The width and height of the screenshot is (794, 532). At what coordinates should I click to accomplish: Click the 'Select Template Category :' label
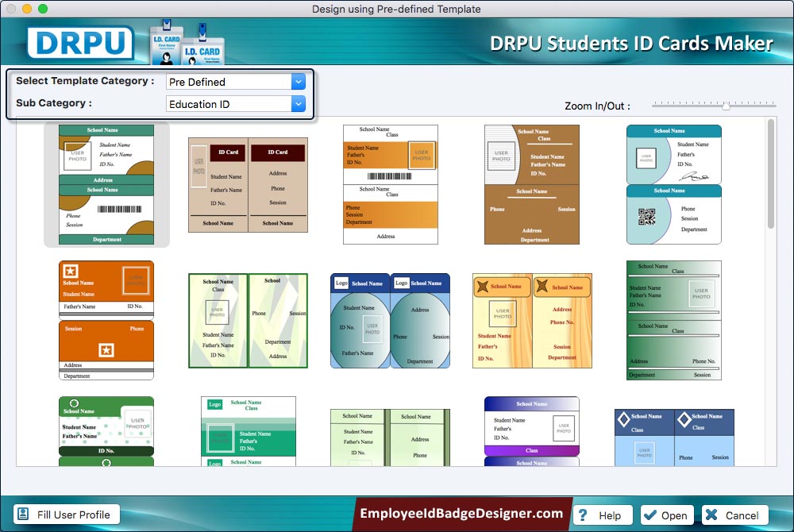85,81
